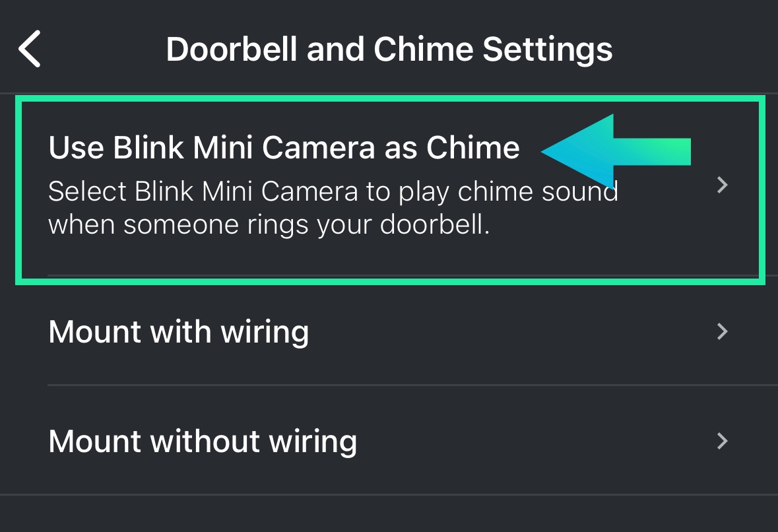Go back using the top-left arrow
The height and width of the screenshot is (532, 778).
[x=29, y=49]
